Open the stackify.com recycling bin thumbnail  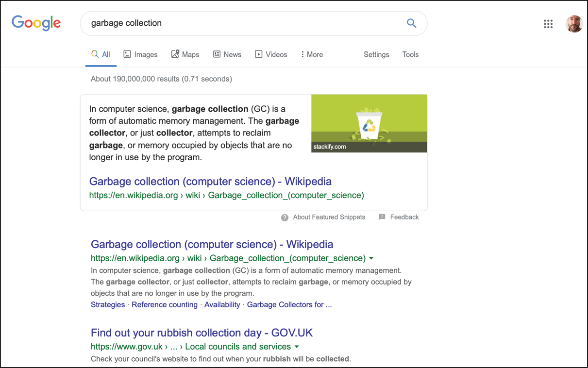pyautogui.click(x=369, y=123)
